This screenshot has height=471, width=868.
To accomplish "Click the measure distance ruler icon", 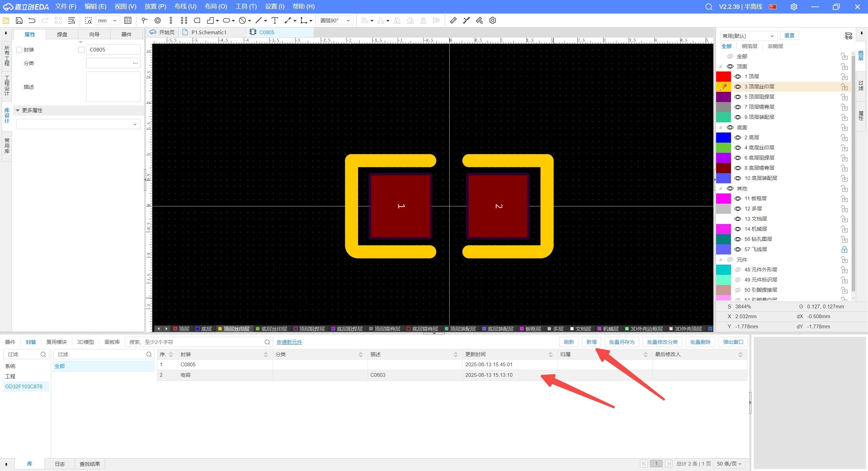I will [453, 21].
